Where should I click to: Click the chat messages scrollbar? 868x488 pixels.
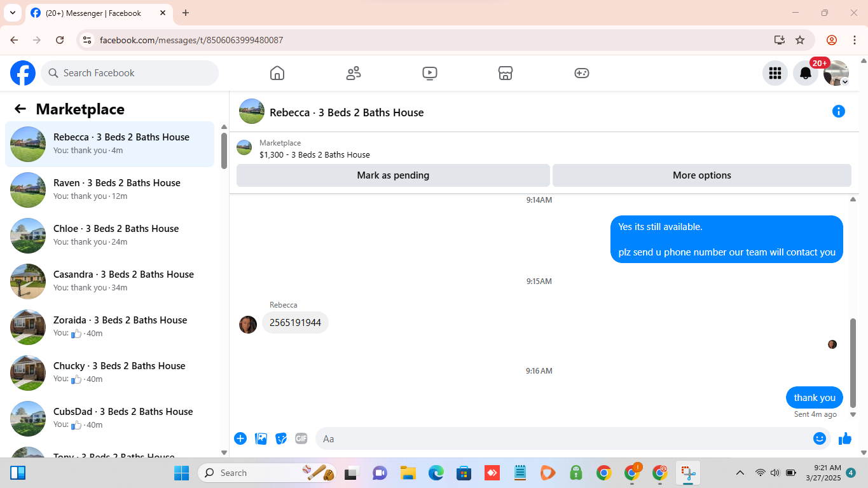tap(853, 362)
